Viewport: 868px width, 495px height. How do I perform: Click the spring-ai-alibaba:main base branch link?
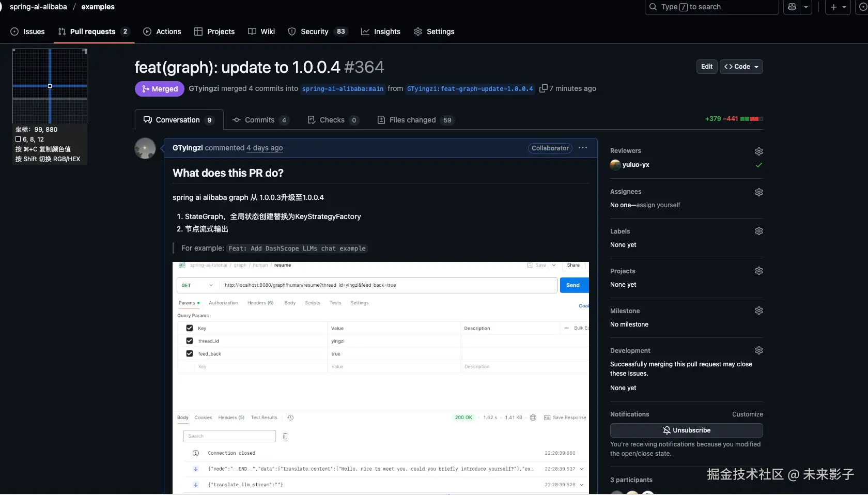point(343,89)
